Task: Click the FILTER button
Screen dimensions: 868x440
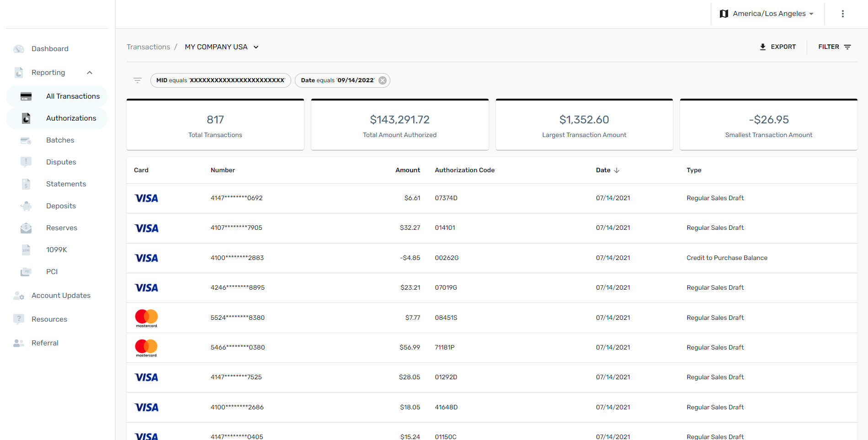Action: (x=834, y=47)
